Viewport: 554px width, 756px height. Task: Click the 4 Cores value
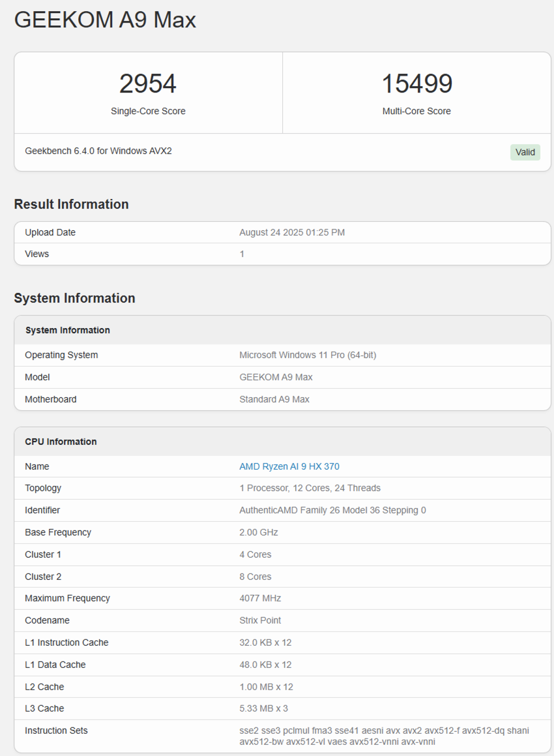[x=255, y=554]
